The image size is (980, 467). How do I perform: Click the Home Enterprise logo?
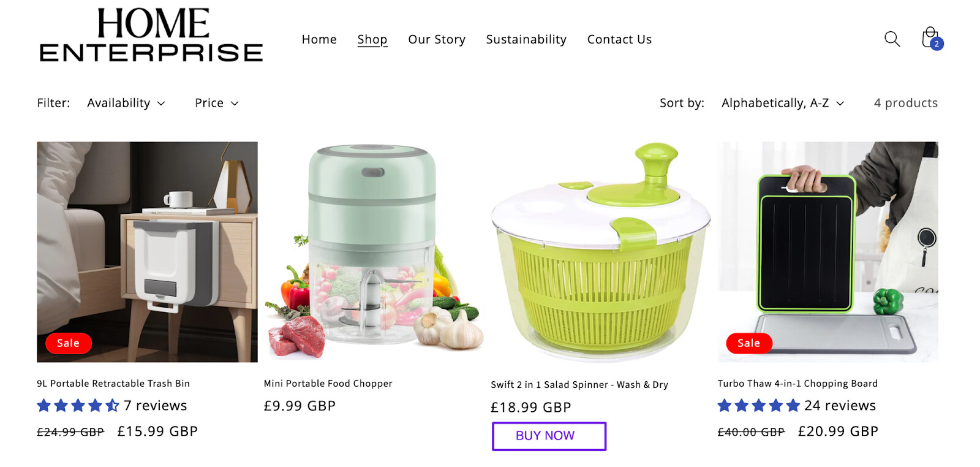click(151, 36)
